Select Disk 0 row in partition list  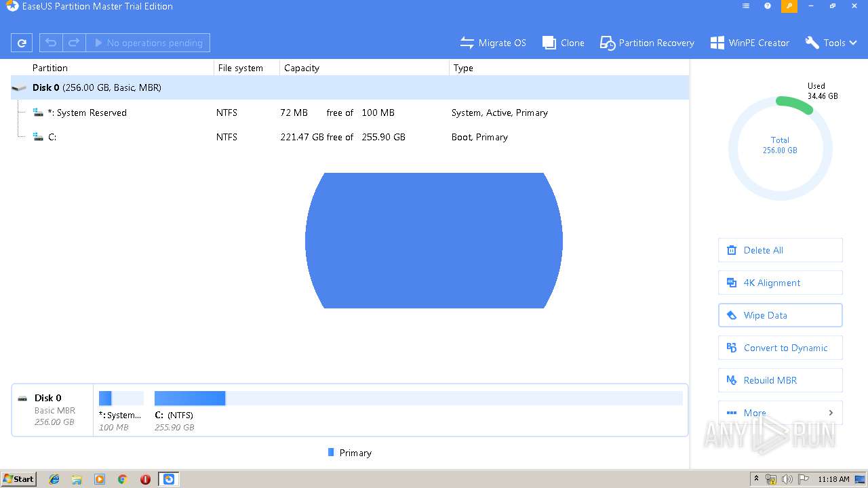tap(350, 87)
